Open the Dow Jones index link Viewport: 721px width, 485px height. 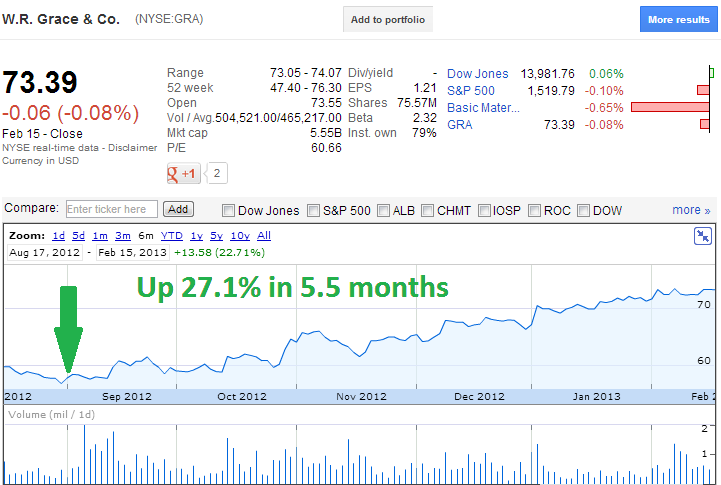(x=477, y=74)
